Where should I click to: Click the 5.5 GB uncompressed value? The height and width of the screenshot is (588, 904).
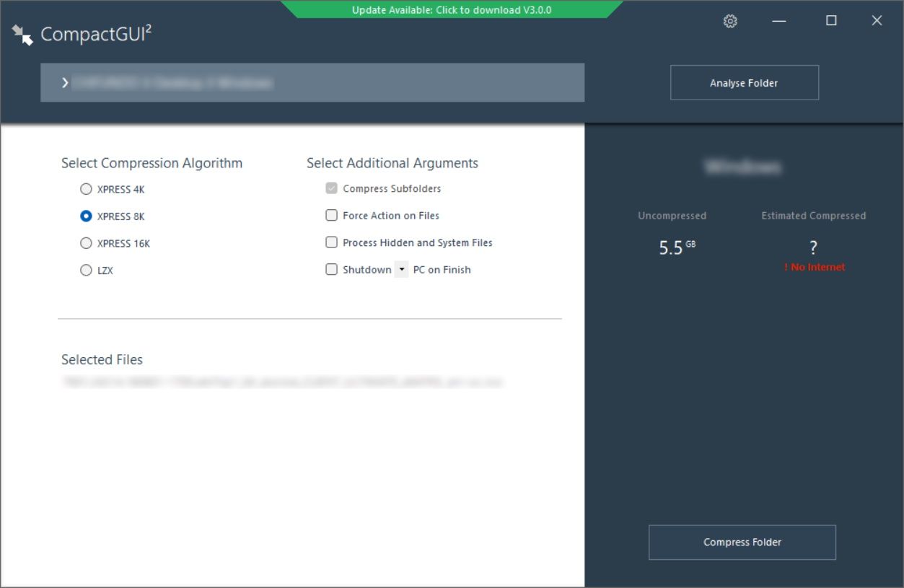677,248
